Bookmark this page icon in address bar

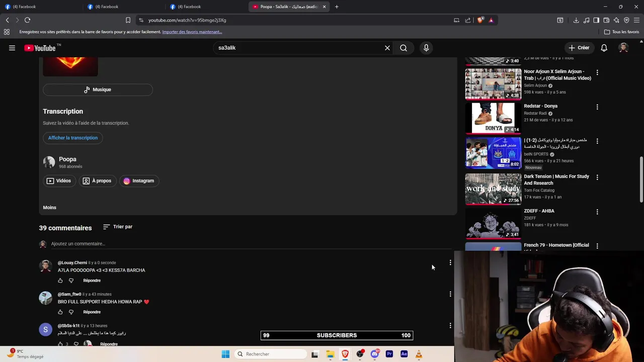point(128,20)
